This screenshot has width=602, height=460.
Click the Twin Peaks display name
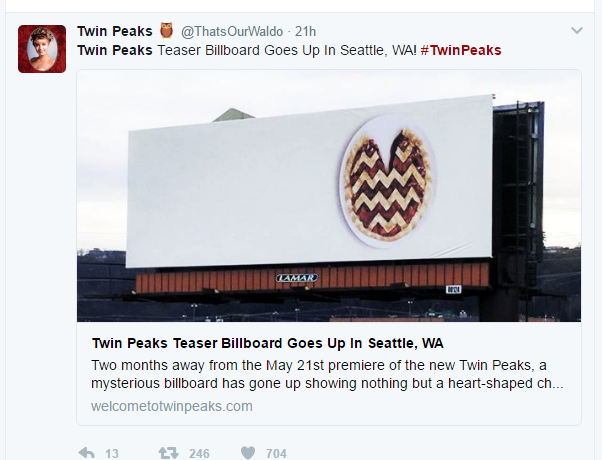(x=115, y=31)
